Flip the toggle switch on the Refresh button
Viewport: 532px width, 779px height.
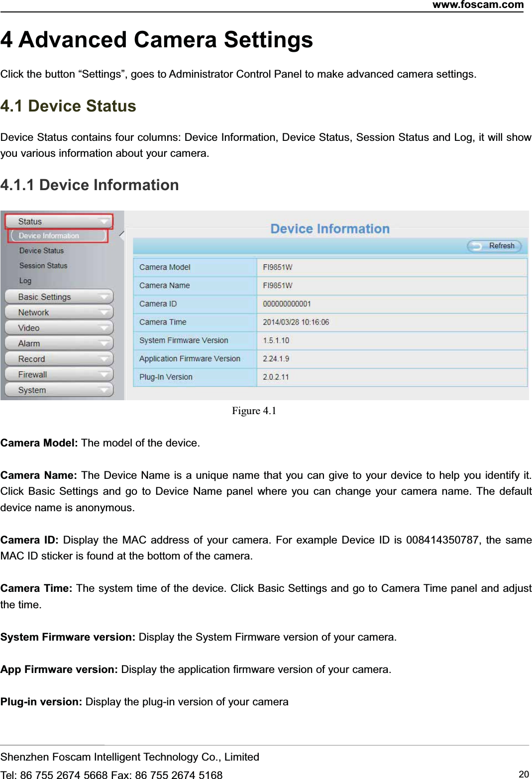point(476,245)
